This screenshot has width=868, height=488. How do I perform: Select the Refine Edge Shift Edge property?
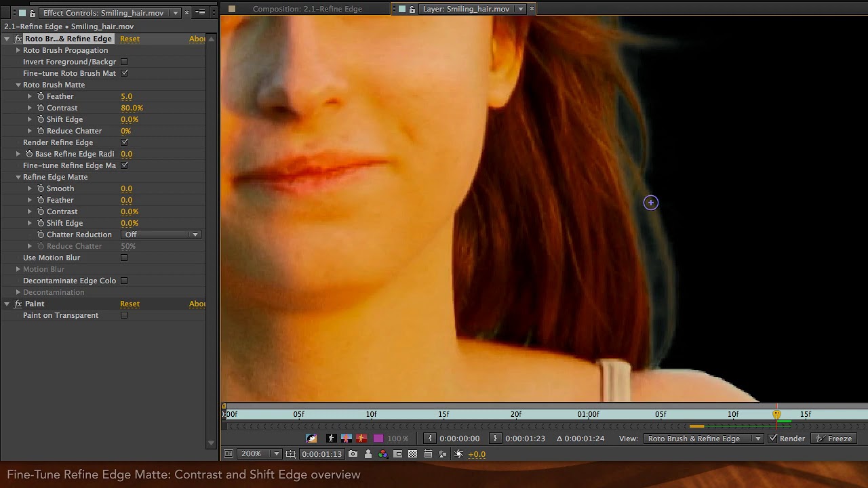coord(64,223)
